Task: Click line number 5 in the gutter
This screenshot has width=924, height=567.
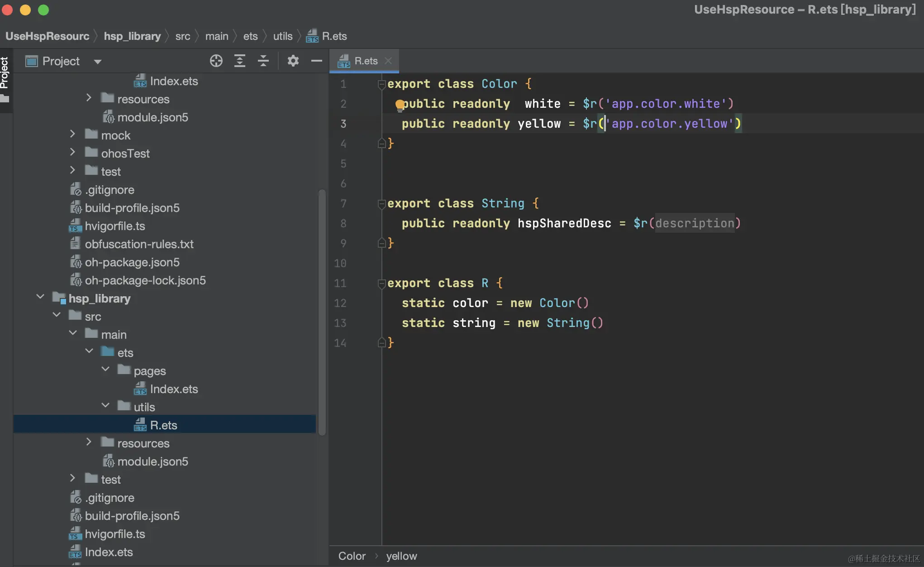Action: click(343, 163)
